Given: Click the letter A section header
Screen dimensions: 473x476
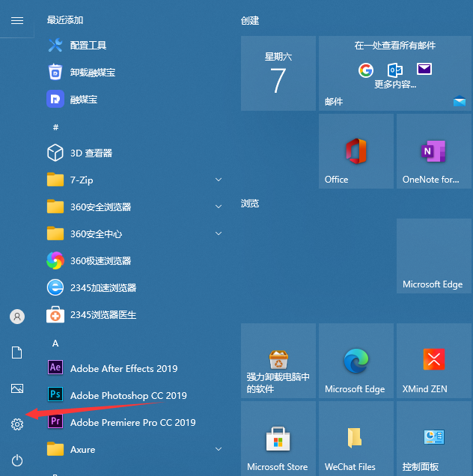Looking at the screenshot, I should pyautogui.click(x=55, y=343).
